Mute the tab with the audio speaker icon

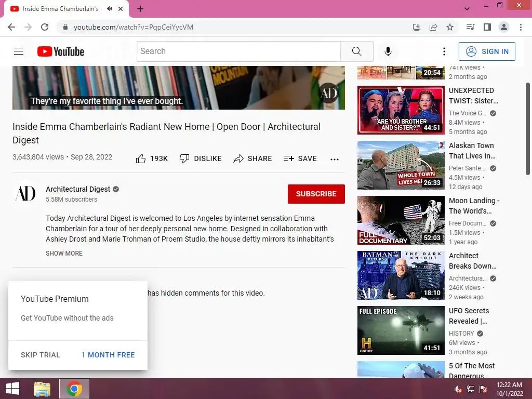coord(109,9)
